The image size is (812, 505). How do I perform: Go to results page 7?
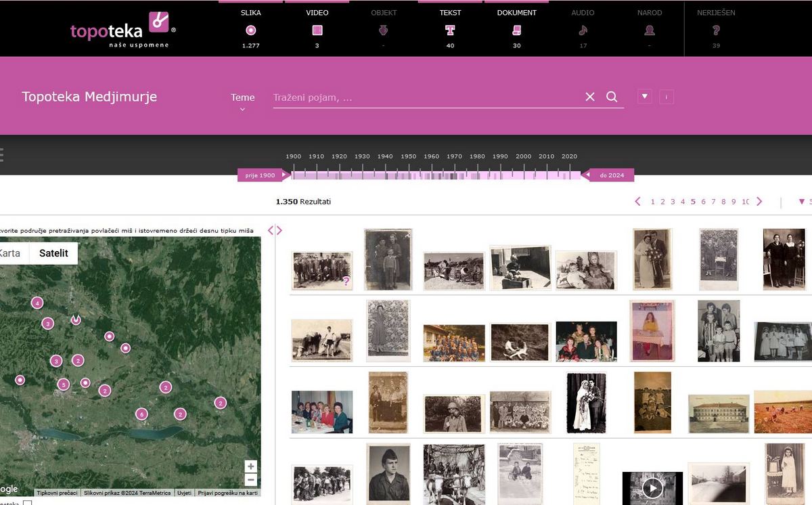pyautogui.click(x=713, y=202)
